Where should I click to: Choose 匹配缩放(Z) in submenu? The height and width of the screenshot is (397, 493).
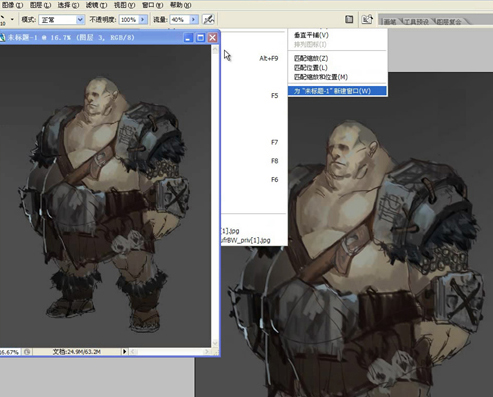pos(337,58)
